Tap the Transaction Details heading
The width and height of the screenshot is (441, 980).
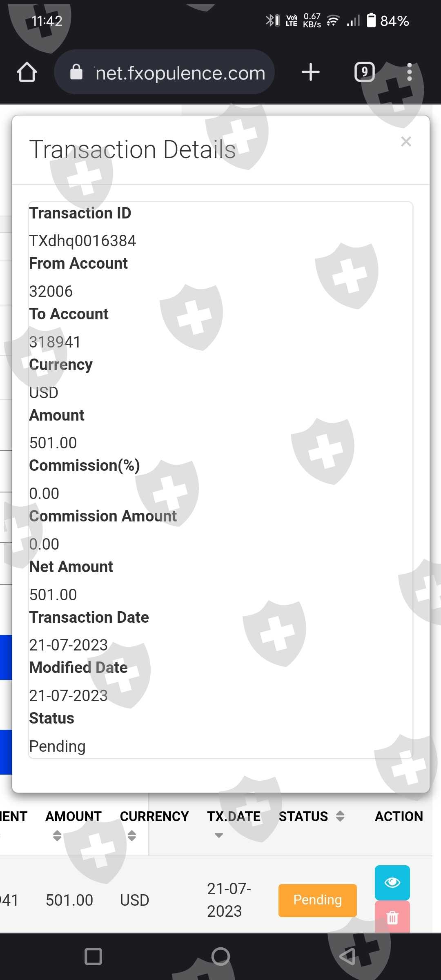(x=133, y=149)
